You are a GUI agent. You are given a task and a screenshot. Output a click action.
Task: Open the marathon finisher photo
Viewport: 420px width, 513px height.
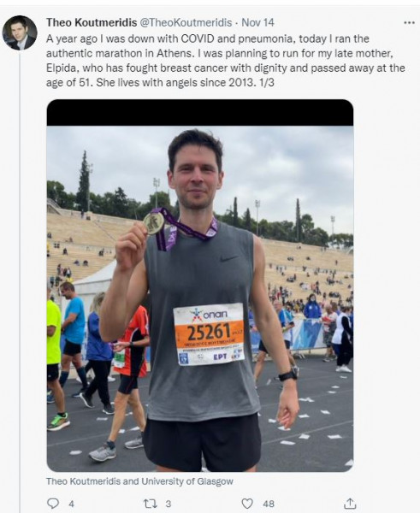(x=200, y=298)
